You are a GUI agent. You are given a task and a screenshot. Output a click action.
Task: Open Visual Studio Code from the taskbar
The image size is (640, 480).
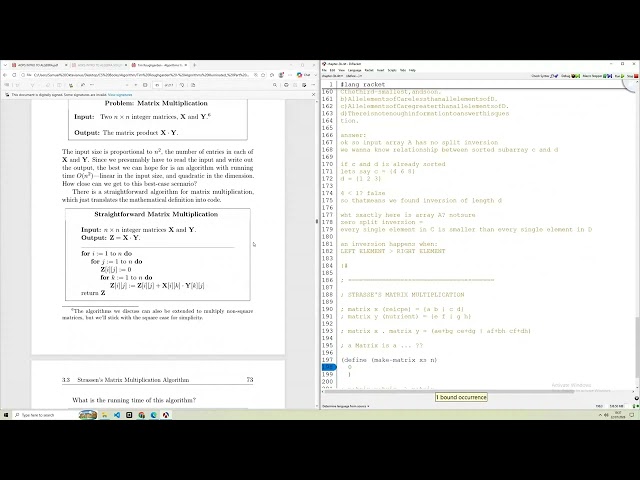117,415
